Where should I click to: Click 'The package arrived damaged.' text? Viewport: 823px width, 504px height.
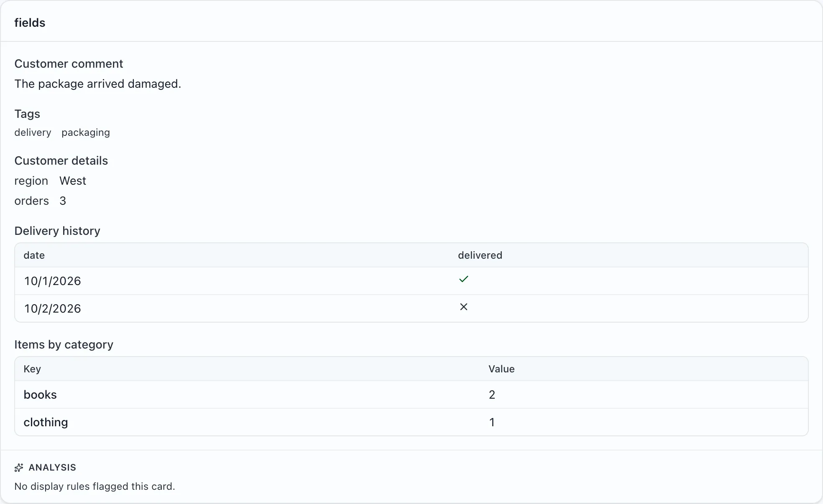98,84
